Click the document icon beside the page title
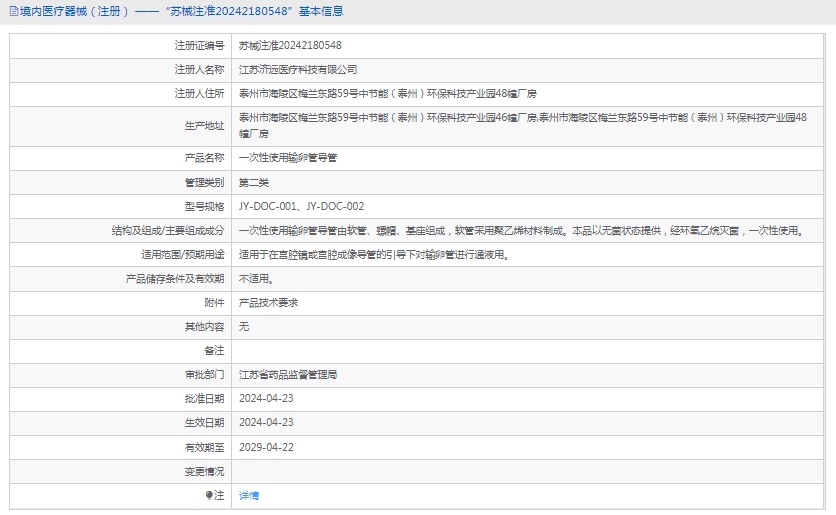This screenshot has width=836, height=515. 11,11
